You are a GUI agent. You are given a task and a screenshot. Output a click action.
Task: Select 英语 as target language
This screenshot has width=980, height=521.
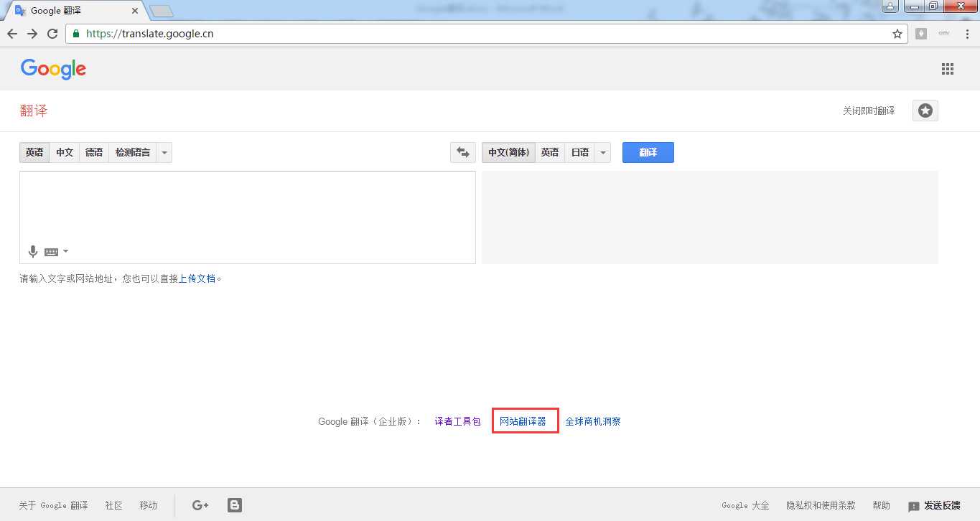click(x=550, y=152)
